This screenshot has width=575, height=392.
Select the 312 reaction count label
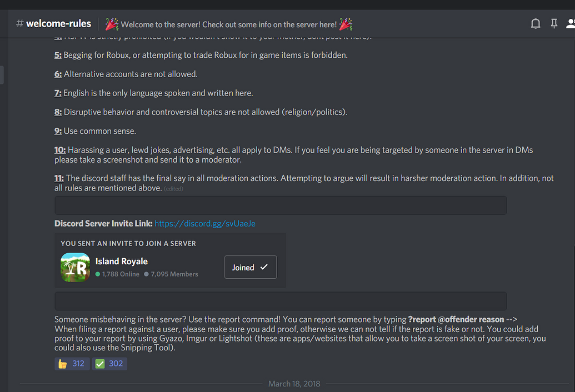[78, 363]
